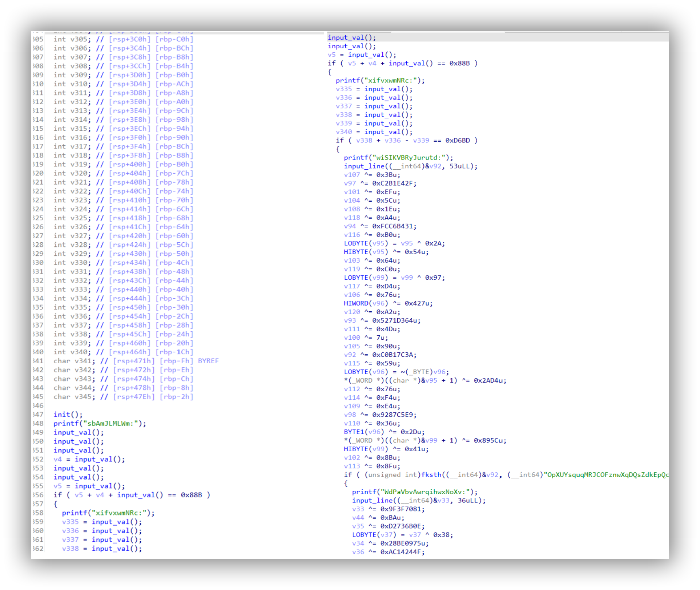This screenshot has width=700, height=590.
Task: Click the line 'v119 ^= 0xC0u;'
Action: point(372,269)
